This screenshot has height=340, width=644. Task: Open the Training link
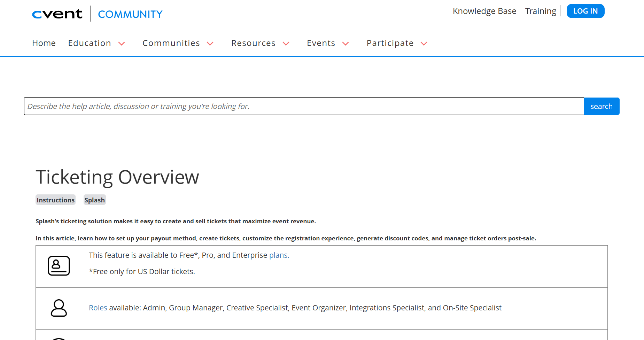541,11
